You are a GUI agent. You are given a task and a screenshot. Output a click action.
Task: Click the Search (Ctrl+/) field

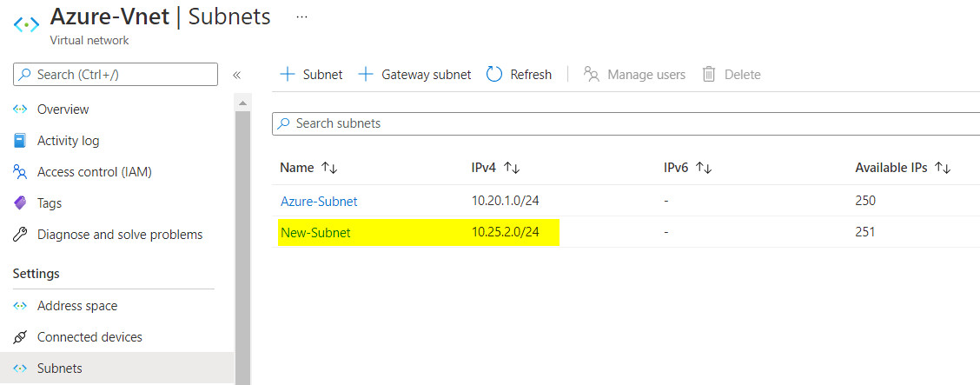click(116, 75)
